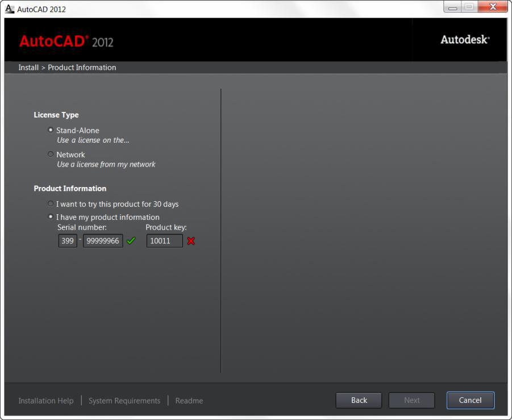Click the AutoCAD 2012 banner logo

click(x=64, y=42)
